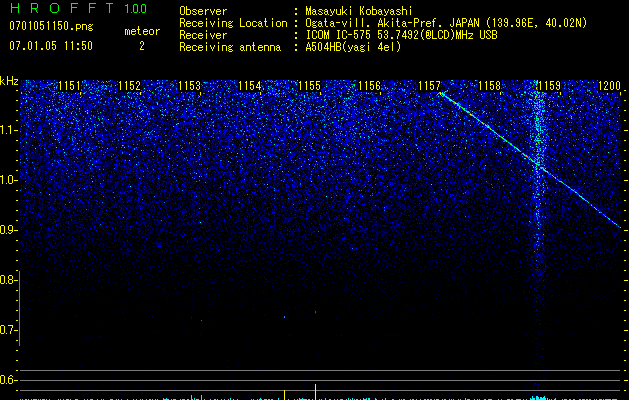The image size is (629, 400).
Task: Click the 1158 time axis label
Action: tap(490, 86)
